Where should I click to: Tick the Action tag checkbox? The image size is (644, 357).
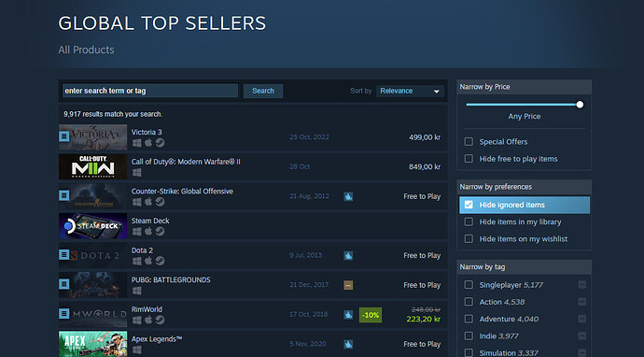(x=469, y=302)
